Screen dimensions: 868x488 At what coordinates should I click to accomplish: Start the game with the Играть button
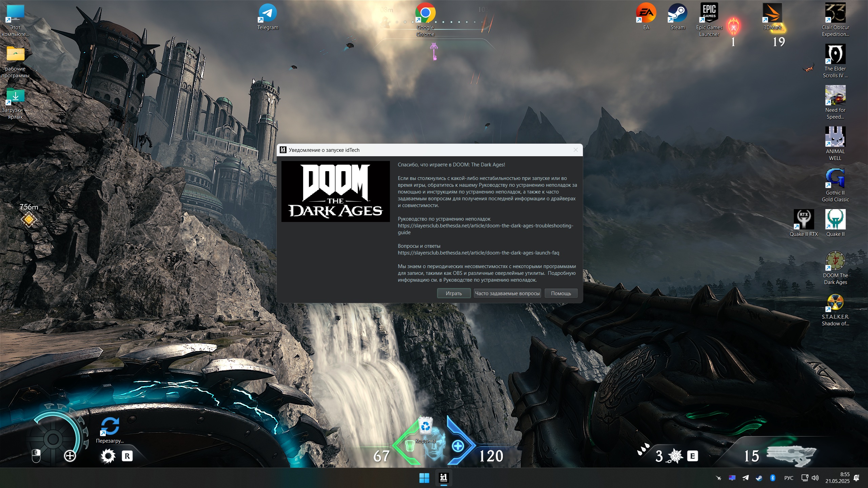(x=454, y=293)
